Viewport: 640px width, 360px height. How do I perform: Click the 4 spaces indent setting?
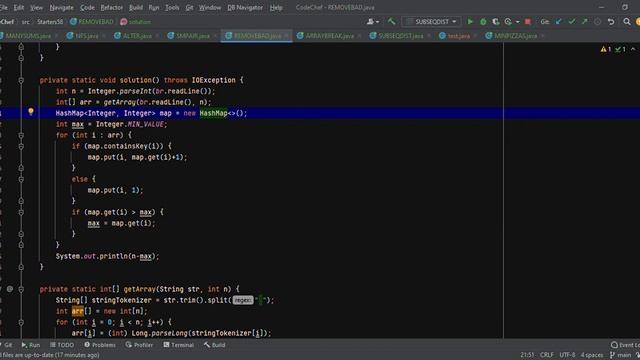pyautogui.click(x=591, y=355)
